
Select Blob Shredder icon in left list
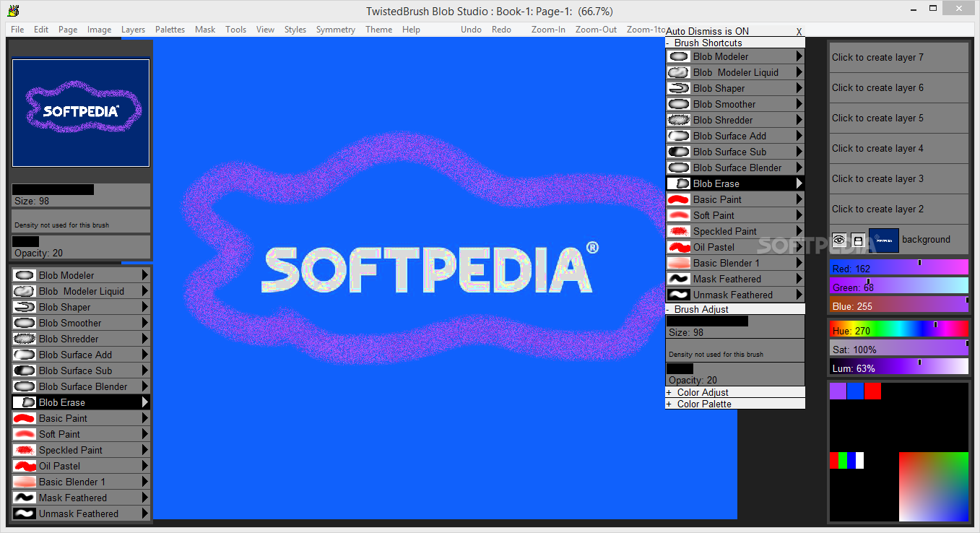(x=25, y=339)
